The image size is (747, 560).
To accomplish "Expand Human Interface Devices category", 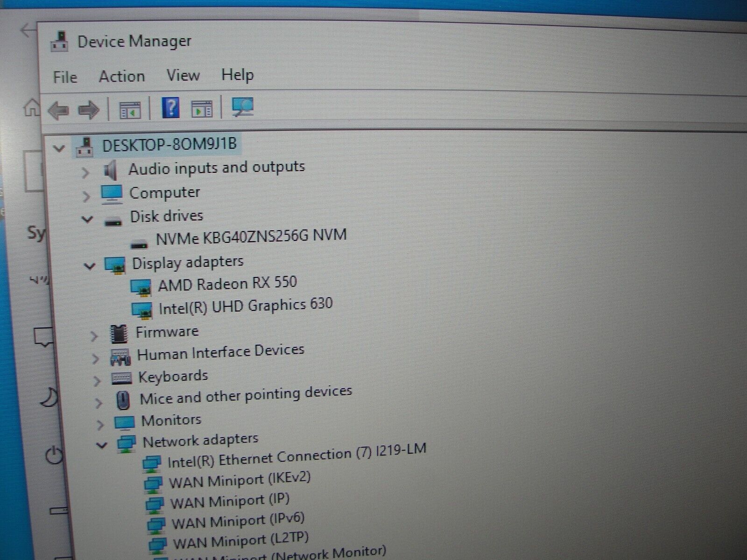I will [x=95, y=359].
